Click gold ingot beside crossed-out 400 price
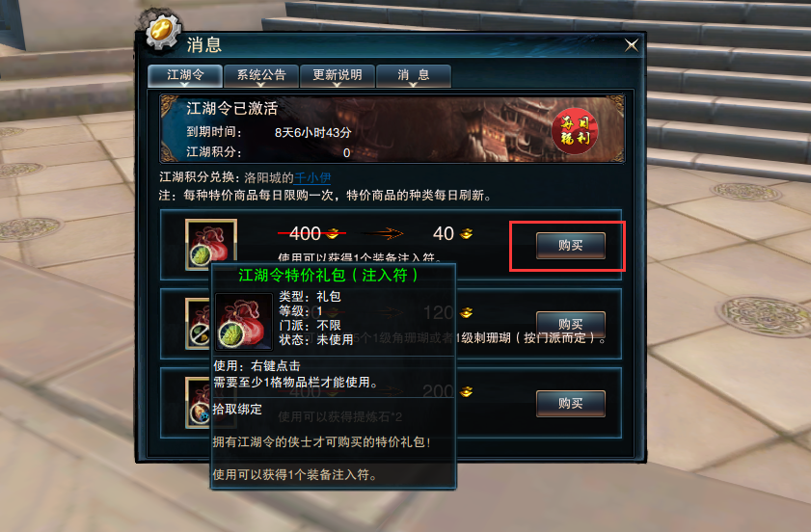 pyautogui.click(x=334, y=233)
